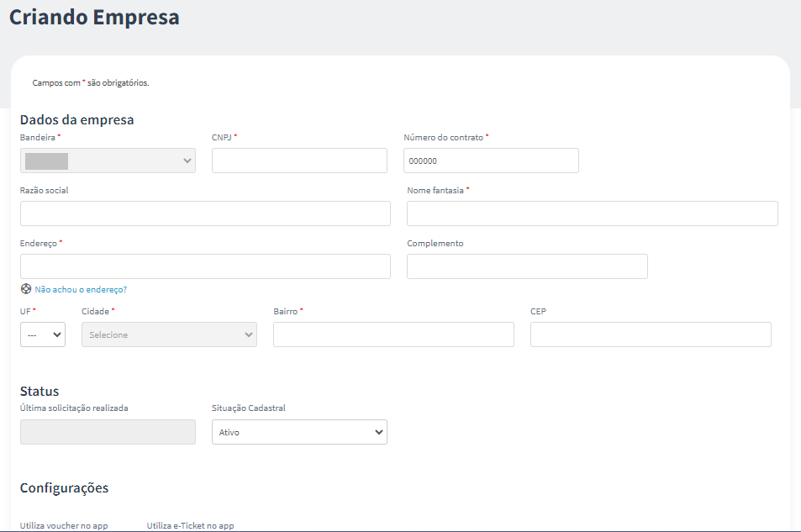This screenshot has height=532, width=801.
Task: Expand the UF state dropdown
Action: [43, 334]
